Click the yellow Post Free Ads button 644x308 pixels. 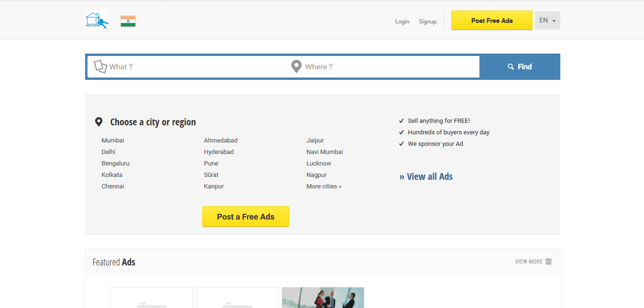491,20
